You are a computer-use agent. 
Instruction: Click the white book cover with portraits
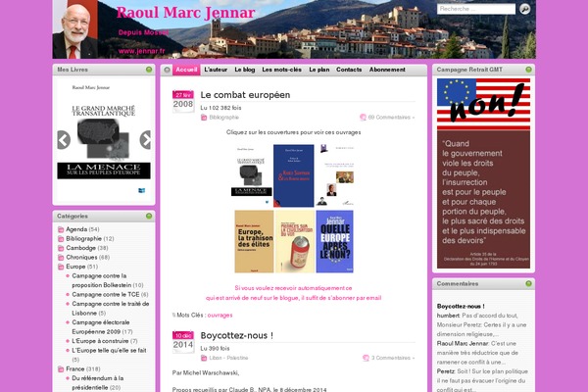click(x=335, y=175)
